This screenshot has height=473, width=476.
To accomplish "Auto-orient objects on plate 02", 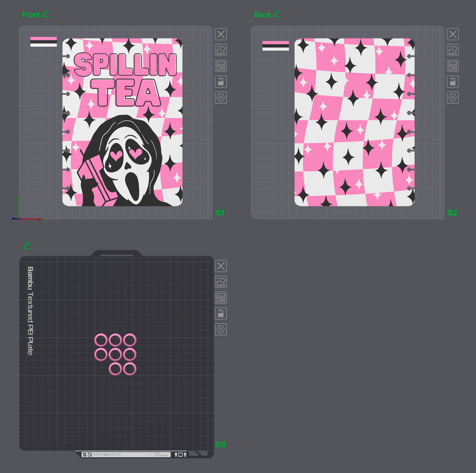I will (x=453, y=50).
